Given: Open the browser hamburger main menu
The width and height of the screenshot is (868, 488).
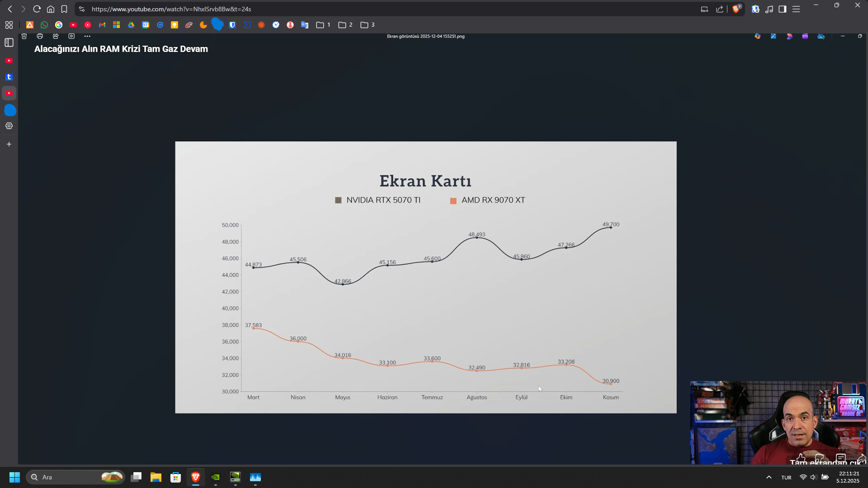Looking at the screenshot, I should pyautogui.click(x=796, y=9).
